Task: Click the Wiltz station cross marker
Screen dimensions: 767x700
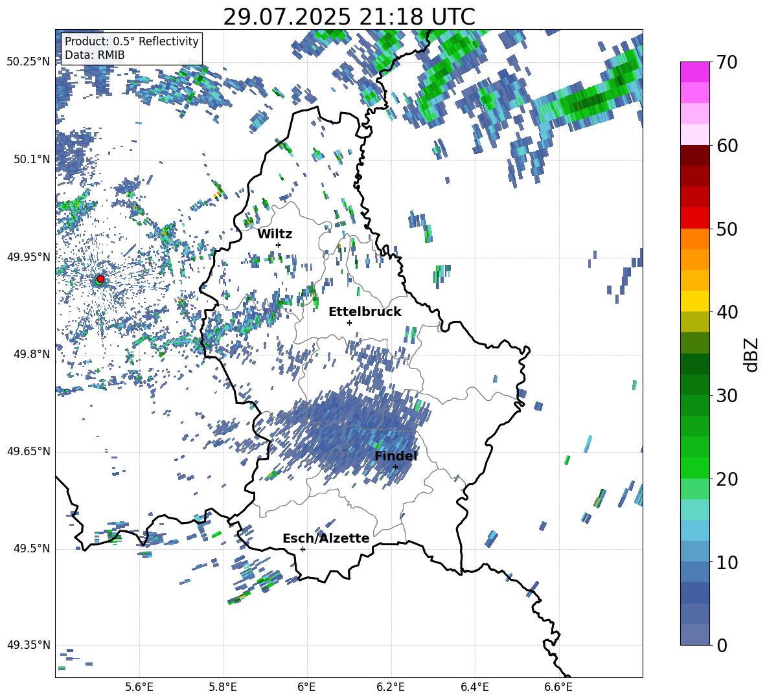Action: coord(279,245)
